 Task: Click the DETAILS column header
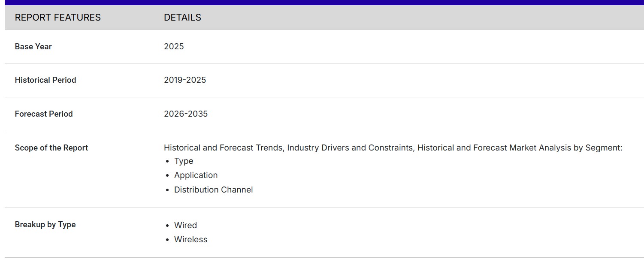(182, 18)
